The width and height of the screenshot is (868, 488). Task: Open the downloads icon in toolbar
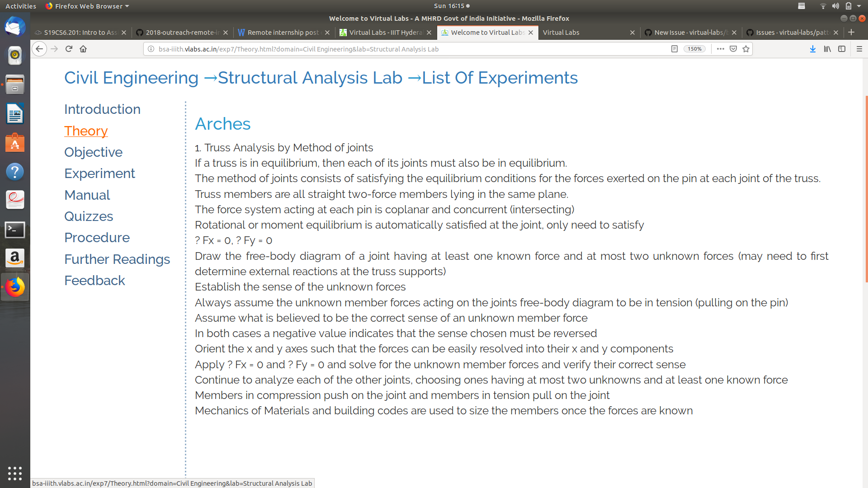click(812, 49)
